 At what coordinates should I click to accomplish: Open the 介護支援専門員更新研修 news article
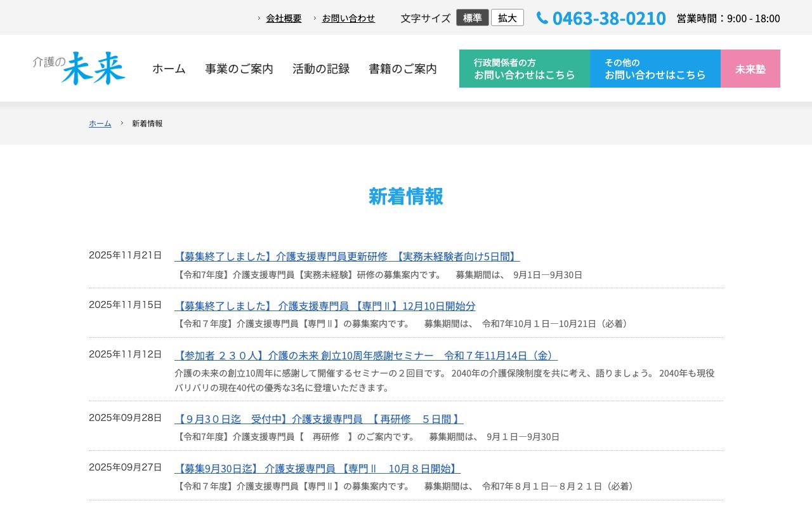coord(347,256)
